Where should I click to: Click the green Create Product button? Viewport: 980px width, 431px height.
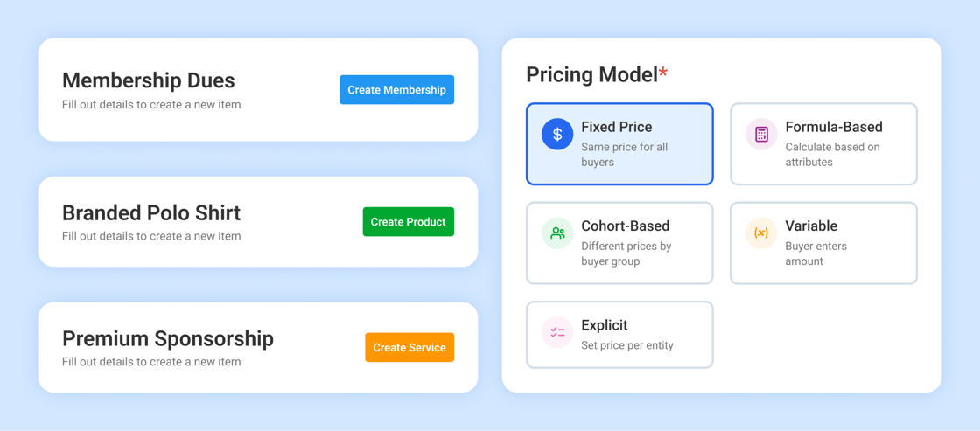[x=408, y=222]
